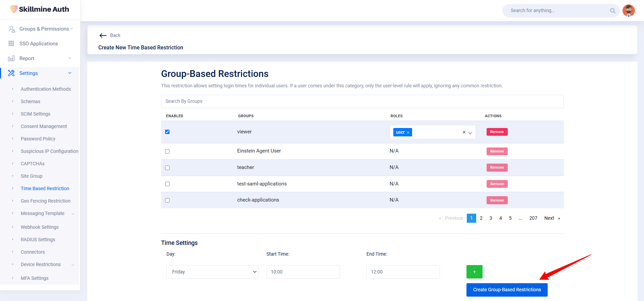Screen dimensions: 644x301
Task: Click the Search By Groups field
Action: click(x=362, y=101)
